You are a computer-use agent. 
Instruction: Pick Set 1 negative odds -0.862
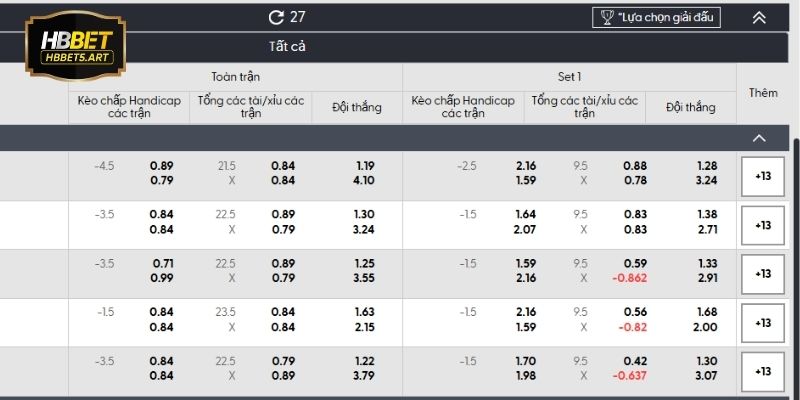631,278
